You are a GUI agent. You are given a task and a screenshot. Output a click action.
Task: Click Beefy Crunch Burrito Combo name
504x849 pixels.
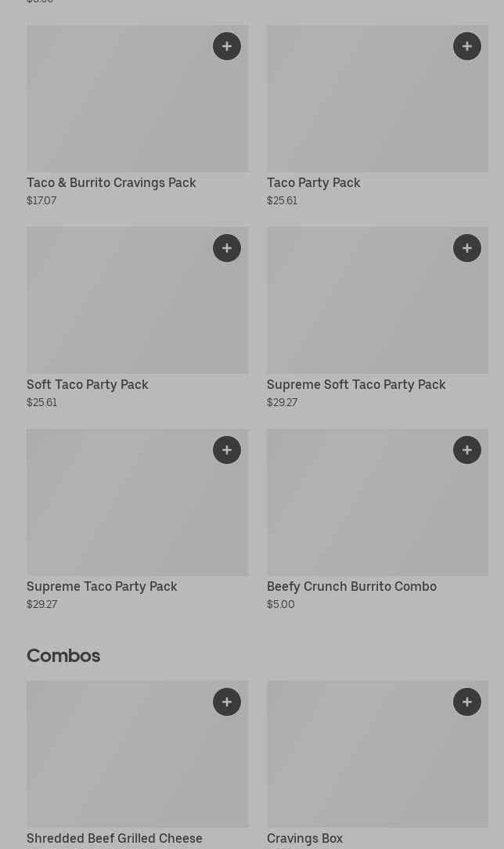[x=351, y=586]
